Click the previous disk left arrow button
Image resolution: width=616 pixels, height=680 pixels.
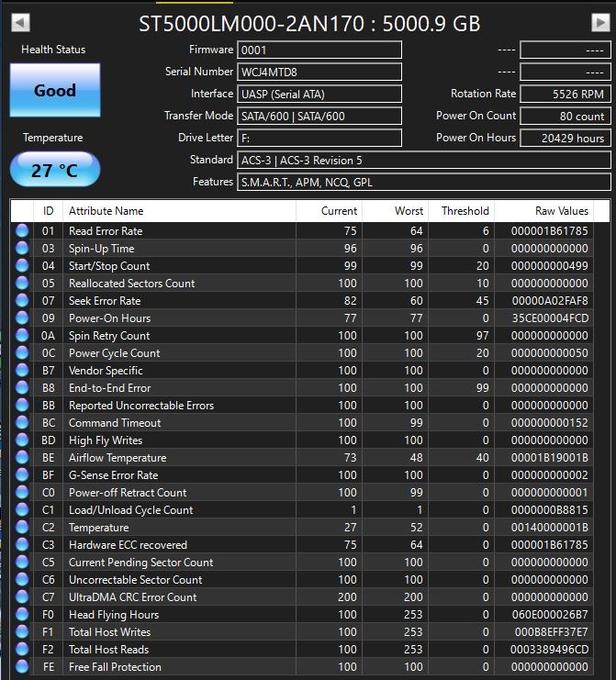click(20, 23)
